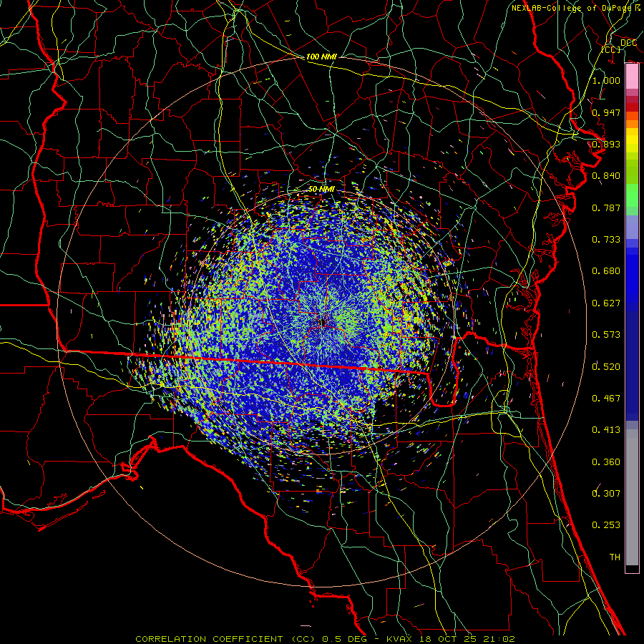Viewport: 644px width, 644px height.
Task: Click the 0.573 color scale value
Action: (606, 335)
